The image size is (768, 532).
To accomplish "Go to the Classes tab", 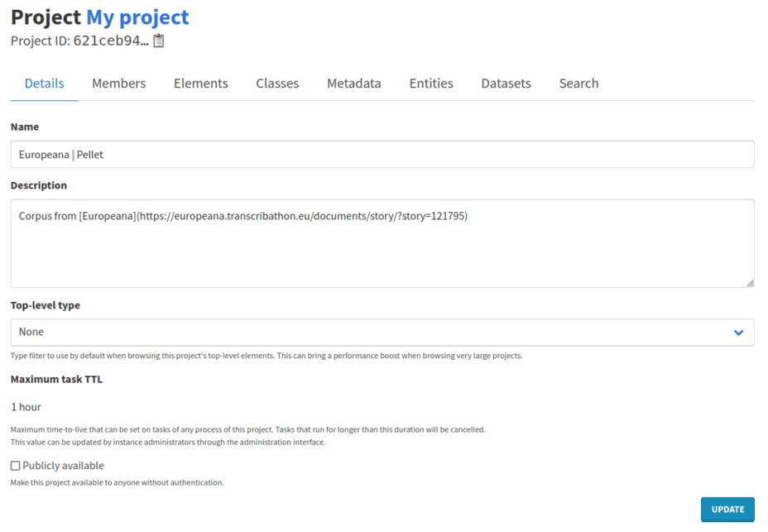I will point(277,84).
